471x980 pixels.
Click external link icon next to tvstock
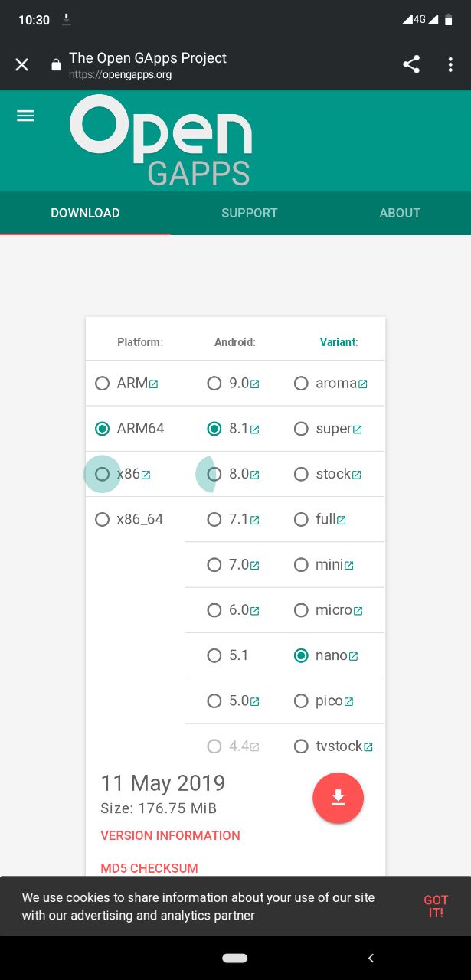click(x=368, y=747)
